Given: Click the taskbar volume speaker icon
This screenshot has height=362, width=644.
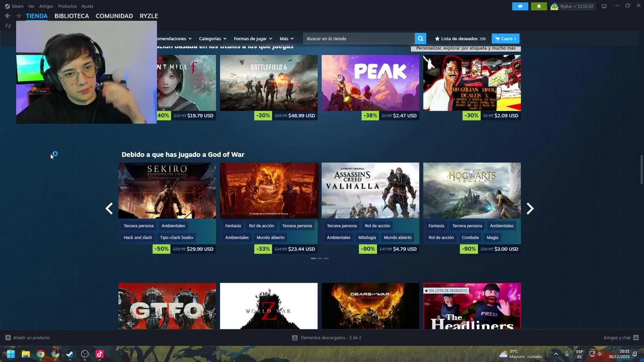Looking at the screenshot, I should 600,354.
